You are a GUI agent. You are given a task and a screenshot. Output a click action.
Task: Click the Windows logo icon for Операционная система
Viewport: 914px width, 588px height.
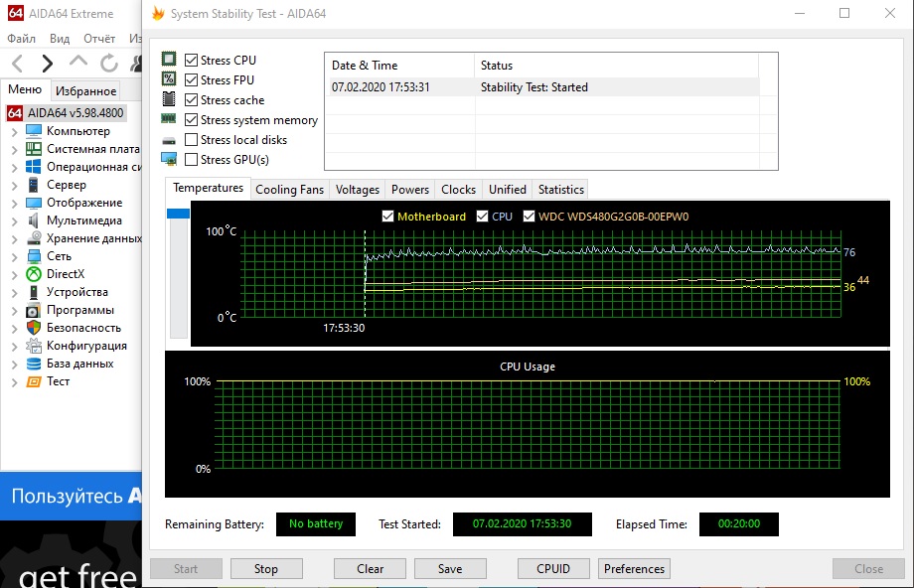click(x=34, y=167)
